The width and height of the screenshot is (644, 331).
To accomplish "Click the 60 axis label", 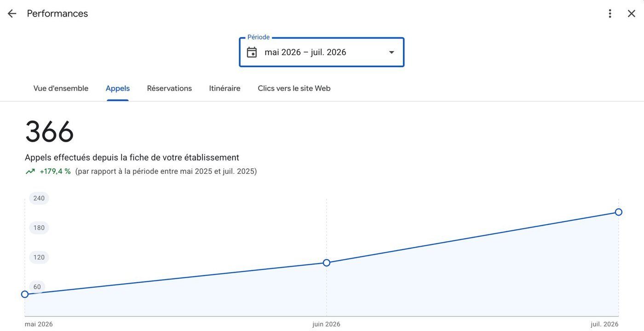I will tap(37, 287).
